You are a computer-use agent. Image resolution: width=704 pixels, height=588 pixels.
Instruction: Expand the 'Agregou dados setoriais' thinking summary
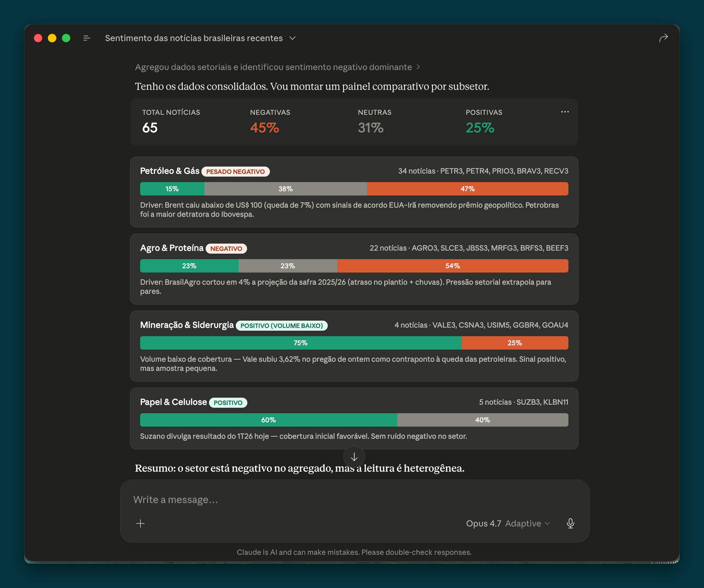(x=277, y=67)
